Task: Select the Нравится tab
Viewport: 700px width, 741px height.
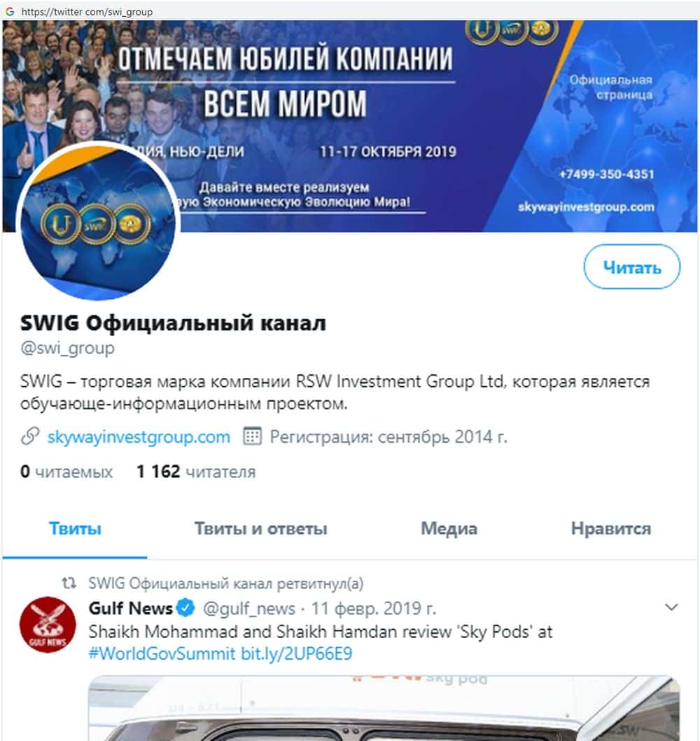Action: 610,528
